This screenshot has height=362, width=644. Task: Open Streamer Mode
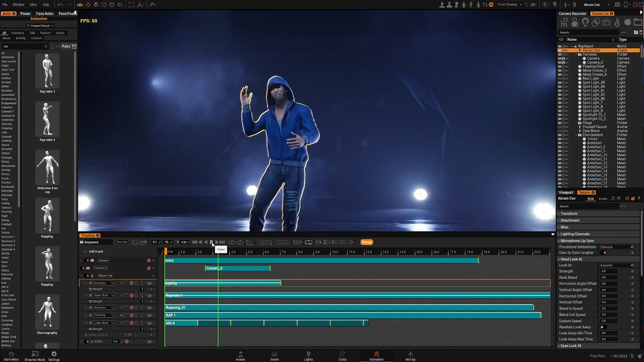(35, 356)
